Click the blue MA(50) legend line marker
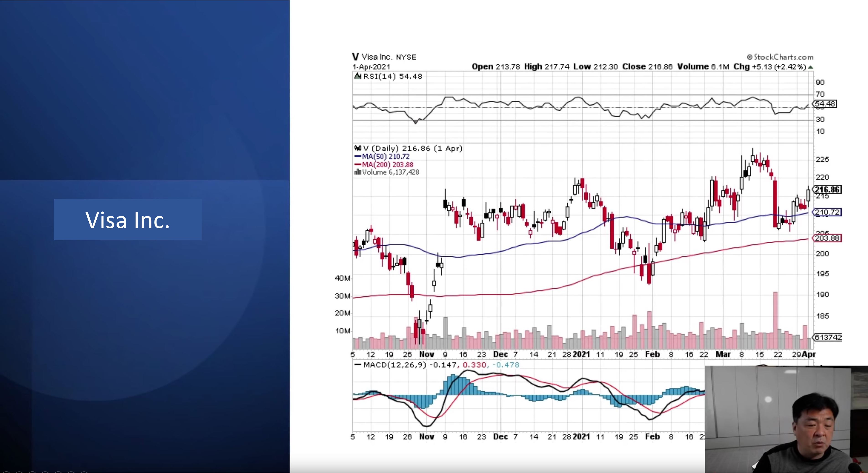868x473 pixels. tap(358, 156)
